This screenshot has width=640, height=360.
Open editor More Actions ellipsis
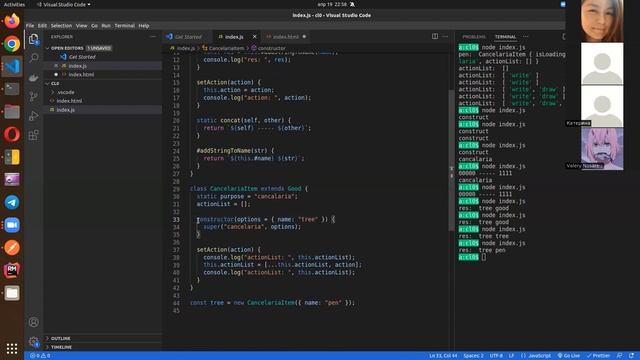[445, 36]
